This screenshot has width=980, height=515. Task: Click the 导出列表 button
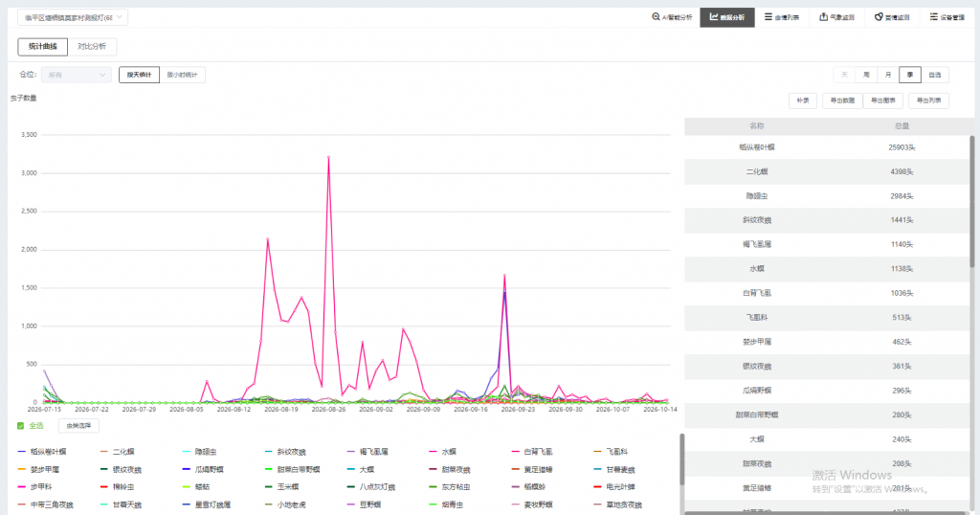[928, 101]
